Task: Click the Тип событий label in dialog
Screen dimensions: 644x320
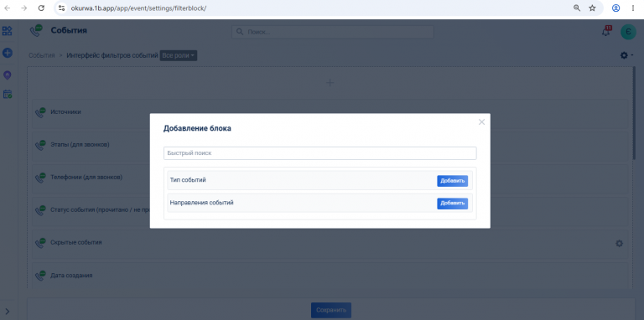Action: coord(188,180)
